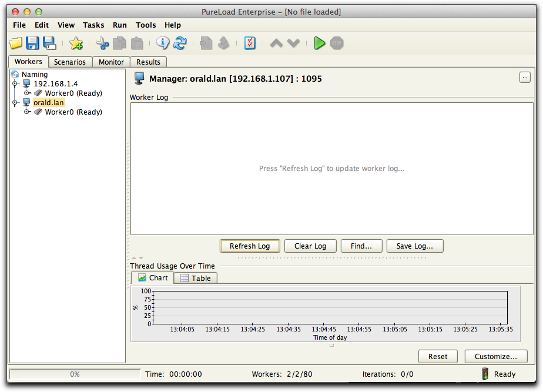Expand Worker0 under 192.168.1.4
The height and width of the screenshot is (392, 543).
pos(26,93)
